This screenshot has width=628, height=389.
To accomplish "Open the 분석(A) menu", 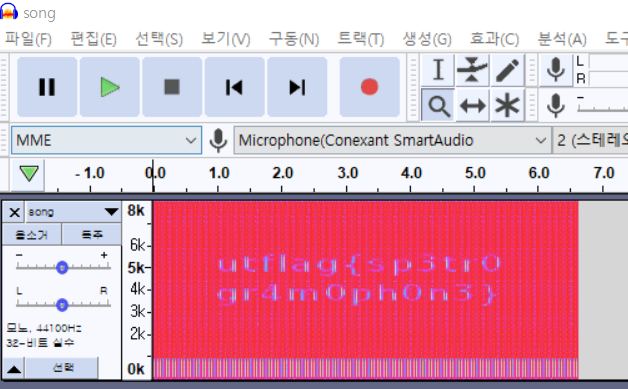I will pos(562,39).
